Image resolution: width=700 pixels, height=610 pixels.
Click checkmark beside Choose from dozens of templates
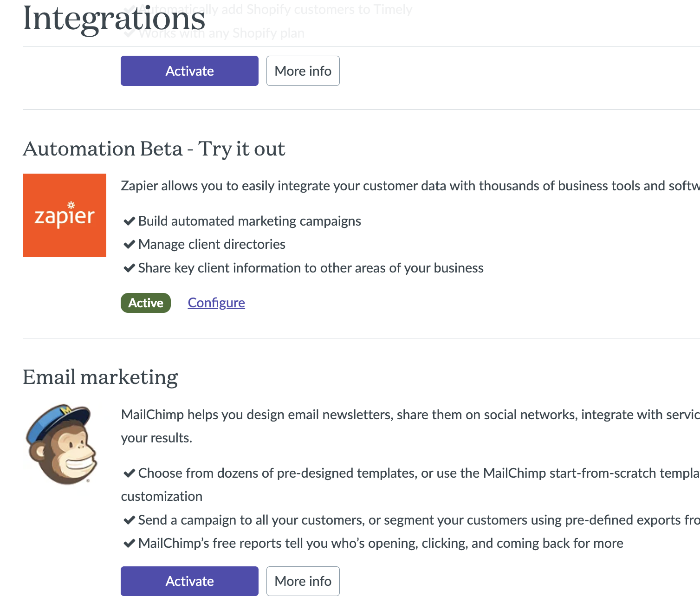tap(129, 474)
